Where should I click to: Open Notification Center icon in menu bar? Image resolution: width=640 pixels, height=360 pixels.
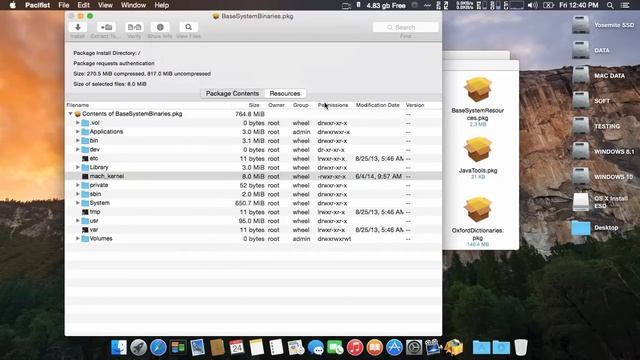tap(625, 5)
